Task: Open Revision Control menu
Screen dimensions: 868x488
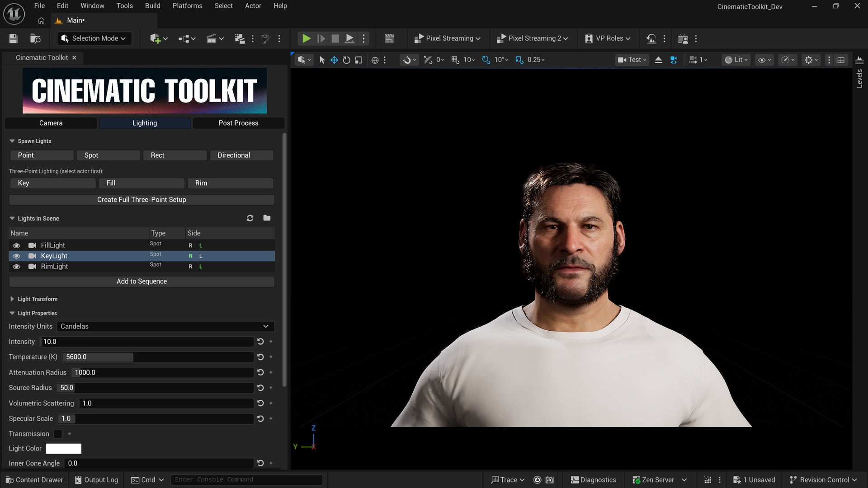Action: tap(823, 480)
